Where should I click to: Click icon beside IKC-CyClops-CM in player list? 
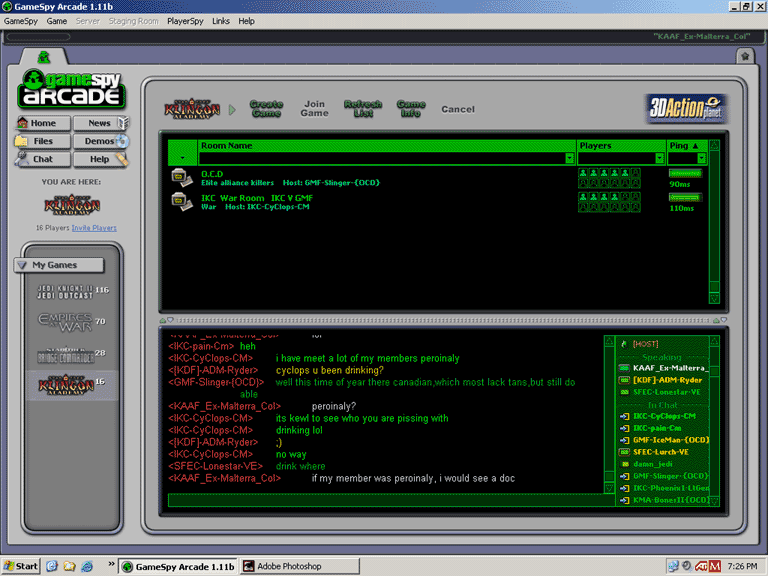pos(624,416)
